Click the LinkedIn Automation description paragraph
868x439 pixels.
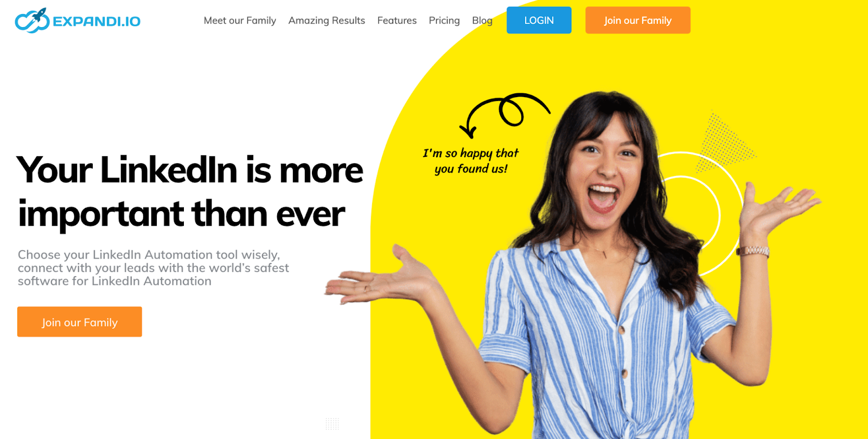154,268
